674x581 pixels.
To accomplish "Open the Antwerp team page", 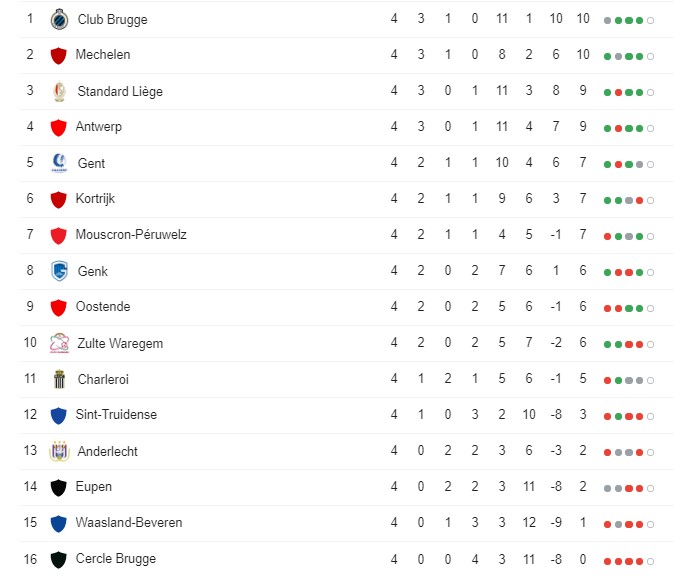I will click(x=98, y=127).
